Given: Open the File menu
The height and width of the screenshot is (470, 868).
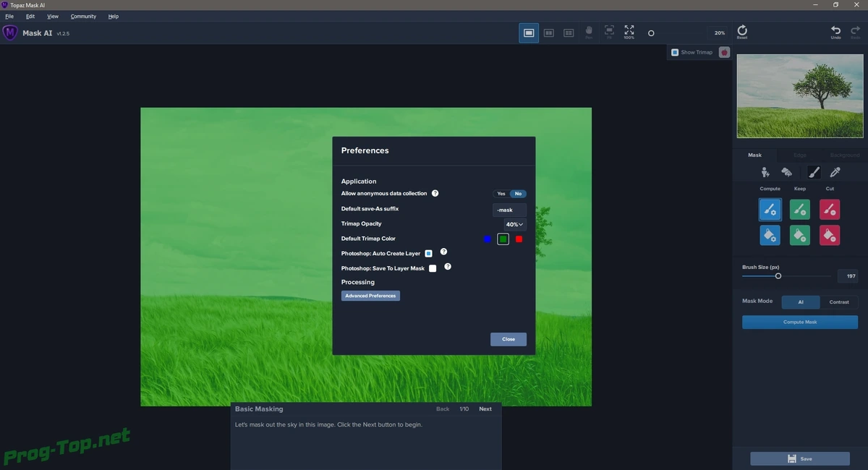Looking at the screenshot, I should click(x=9, y=16).
